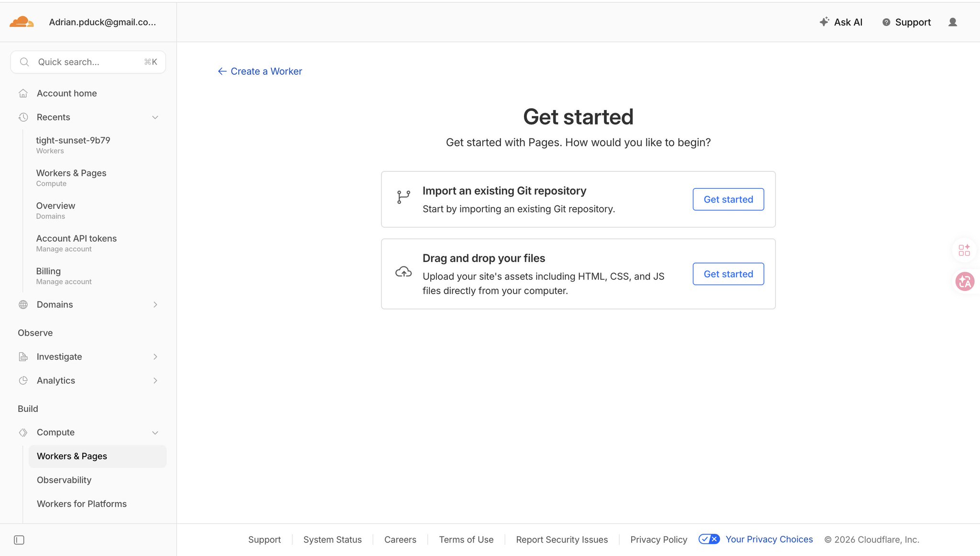980x556 pixels.
Task: Open Support in the top bar
Action: click(x=906, y=22)
